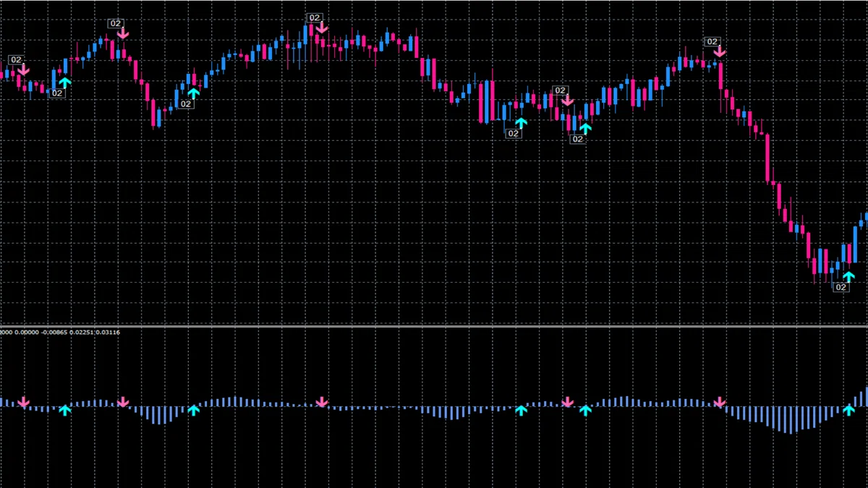Click the second pink sell arrow on price chart
Image resolution: width=868 pixels, height=488 pixels.
(123, 33)
